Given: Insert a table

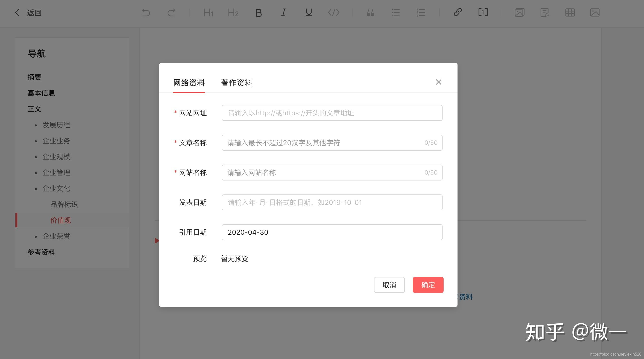Looking at the screenshot, I should pyautogui.click(x=570, y=12).
